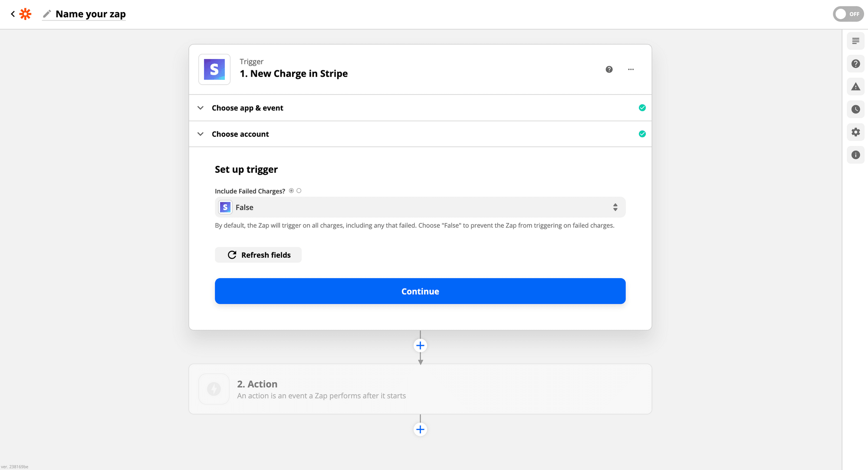Viewport: 868px width, 470px height.
Task: Open the clock history panel
Action: [855, 109]
